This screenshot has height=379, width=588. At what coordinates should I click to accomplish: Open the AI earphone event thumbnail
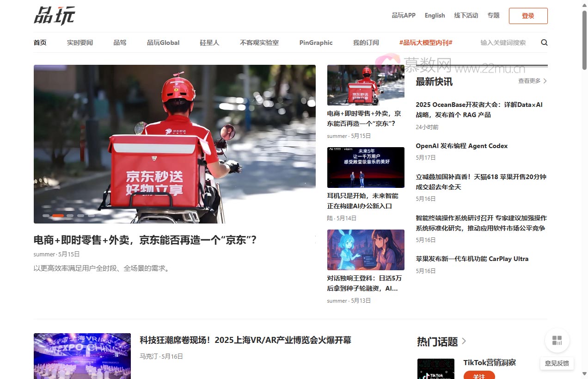(x=366, y=168)
